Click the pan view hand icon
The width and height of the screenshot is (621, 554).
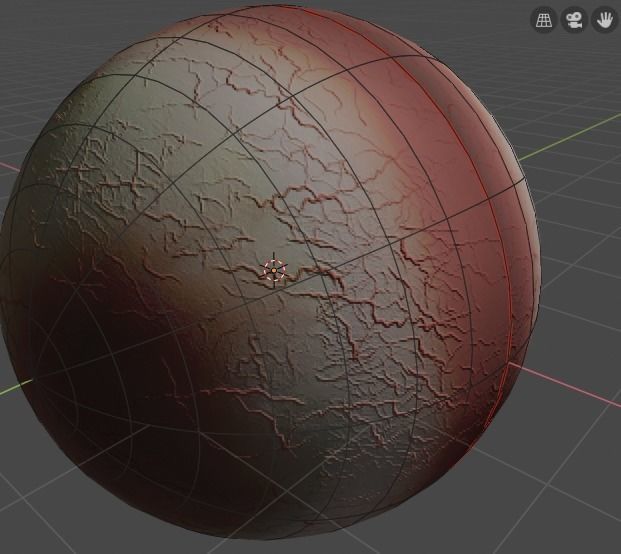click(604, 19)
